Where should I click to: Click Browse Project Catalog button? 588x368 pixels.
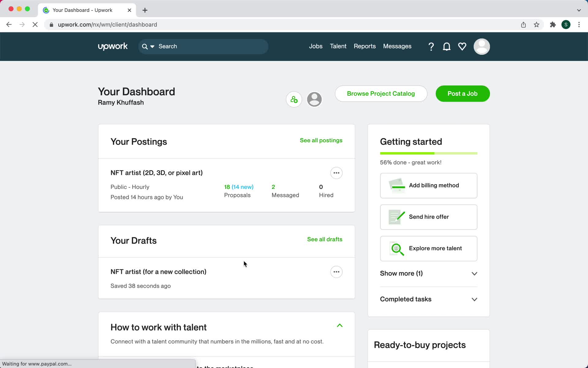381,94
